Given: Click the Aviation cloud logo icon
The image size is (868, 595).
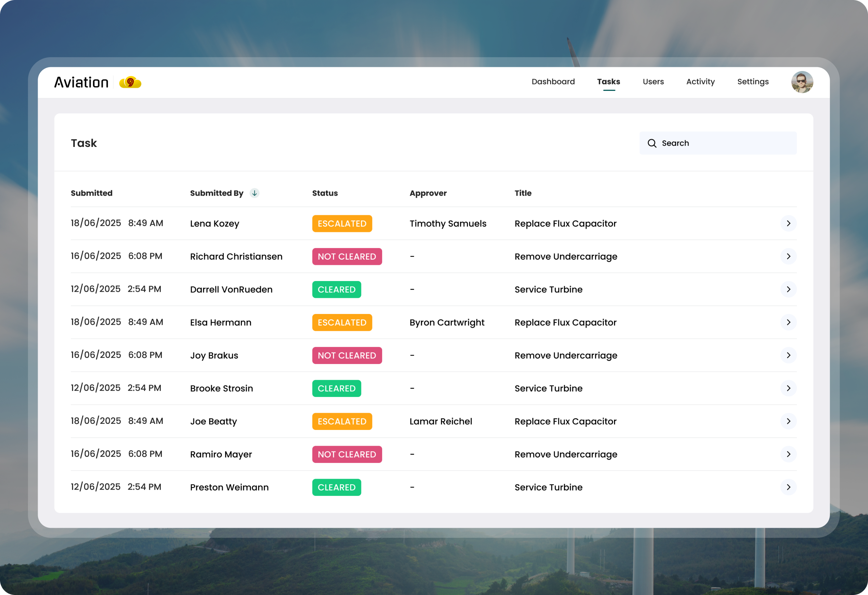Looking at the screenshot, I should (x=130, y=82).
